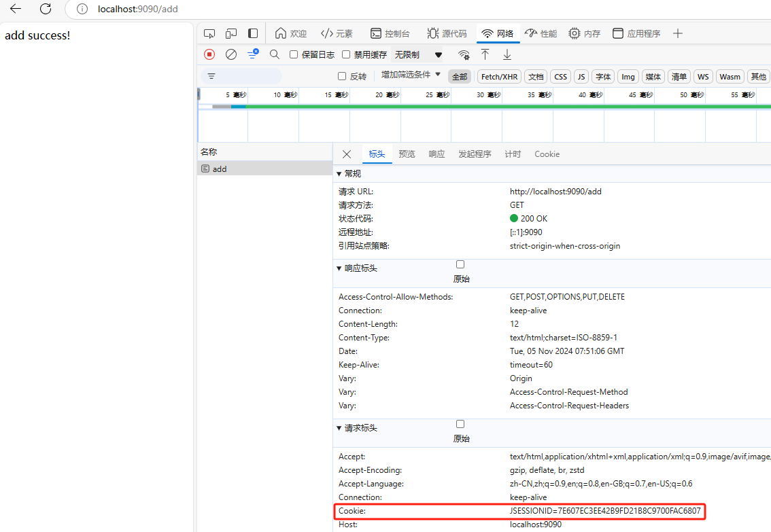Open the 控制台 tab
Screen dimensions: 771x532
(390, 33)
